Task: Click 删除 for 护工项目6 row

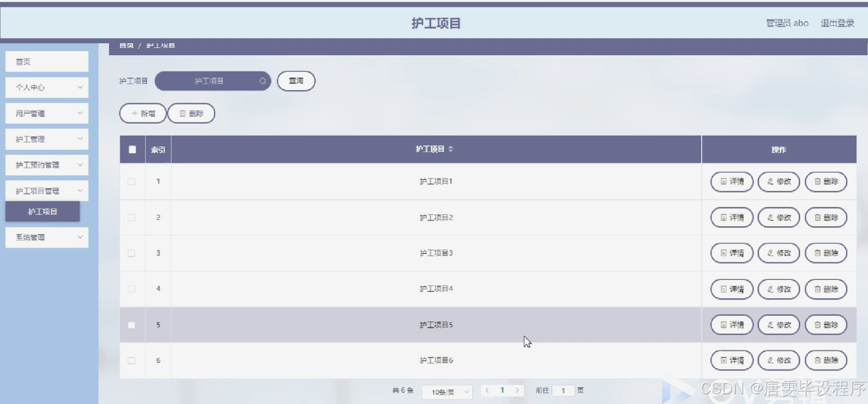Action: (826, 360)
